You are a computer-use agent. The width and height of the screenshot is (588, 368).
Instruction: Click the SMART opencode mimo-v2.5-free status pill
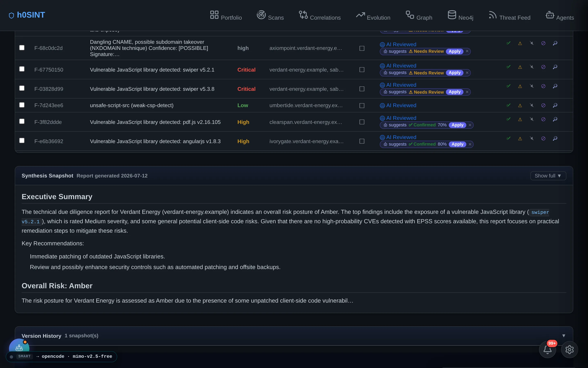point(61,357)
